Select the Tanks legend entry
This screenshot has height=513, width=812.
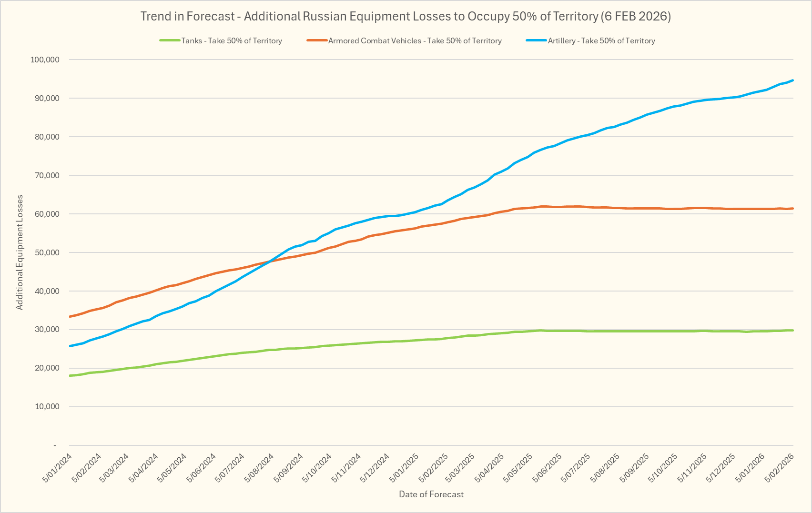click(x=232, y=41)
